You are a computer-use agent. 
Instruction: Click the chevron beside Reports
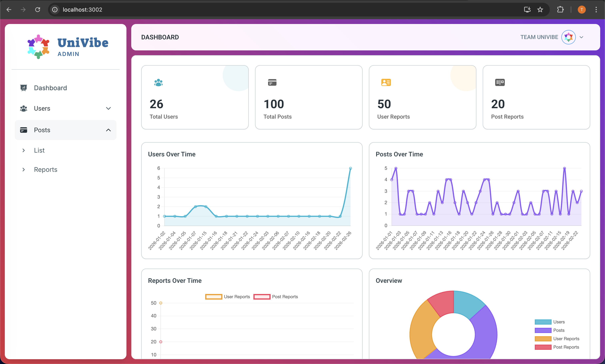click(24, 169)
